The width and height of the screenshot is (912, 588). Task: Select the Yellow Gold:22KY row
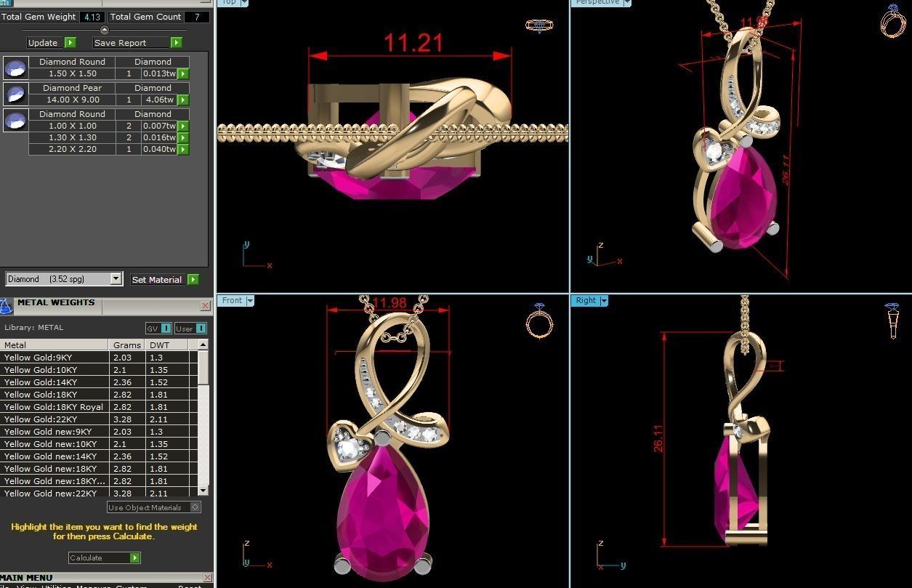click(x=98, y=419)
